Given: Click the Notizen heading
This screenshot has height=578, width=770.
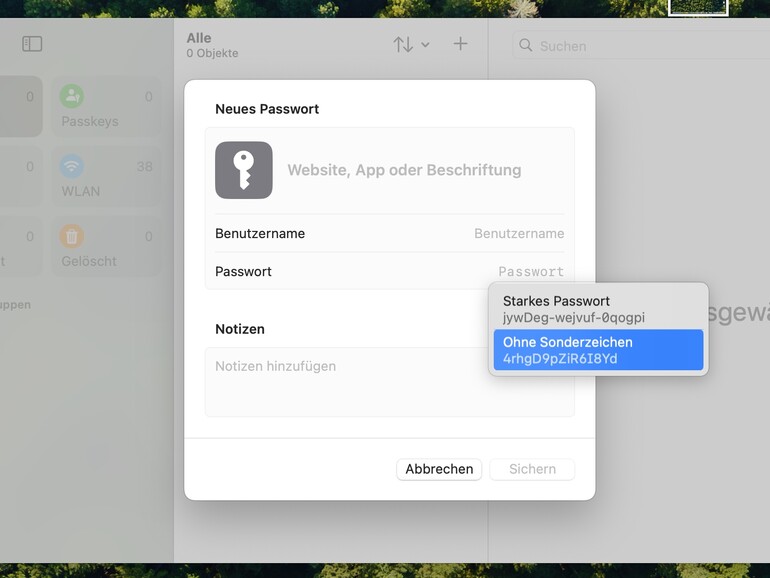Looking at the screenshot, I should (240, 329).
